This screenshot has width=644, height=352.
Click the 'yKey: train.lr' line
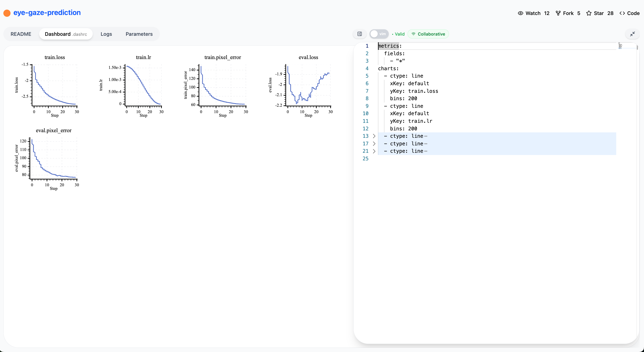(x=411, y=121)
